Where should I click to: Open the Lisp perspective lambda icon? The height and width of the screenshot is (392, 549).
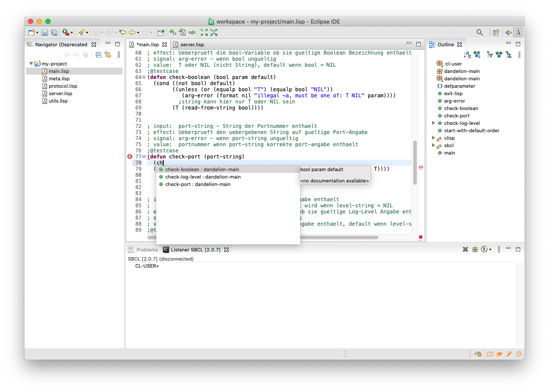518,32
